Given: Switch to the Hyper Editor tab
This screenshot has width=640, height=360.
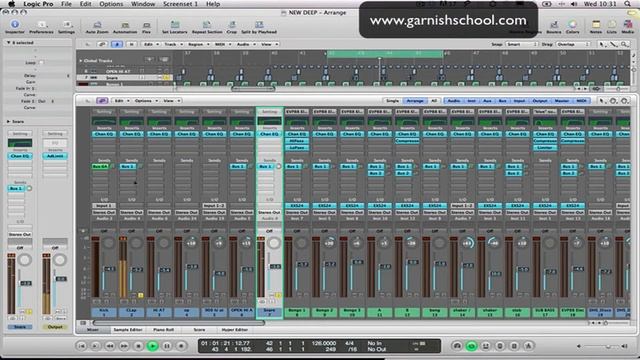Looking at the screenshot, I should click(234, 329).
